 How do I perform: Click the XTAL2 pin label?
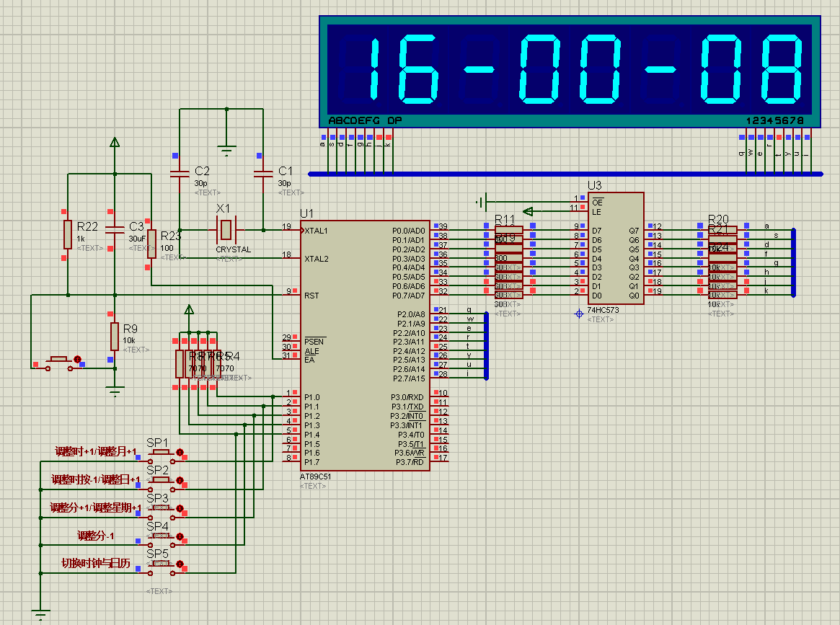tap(317, 259)
